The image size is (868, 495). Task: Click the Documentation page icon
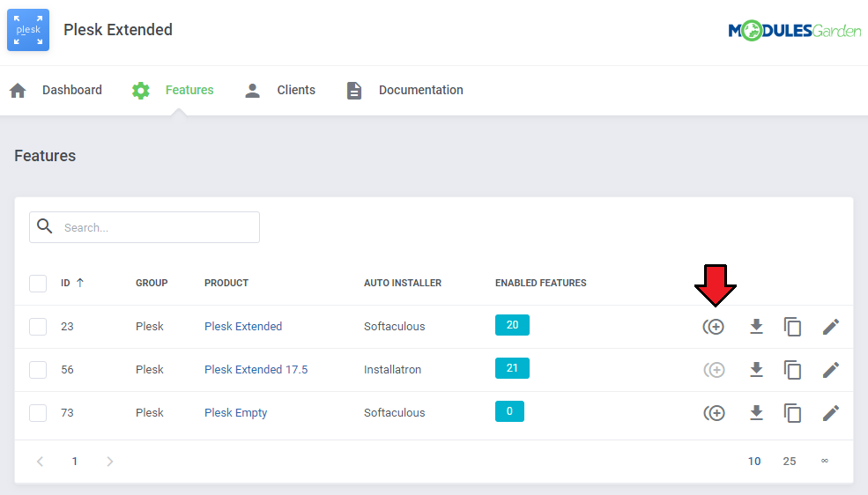coord(354,90)
